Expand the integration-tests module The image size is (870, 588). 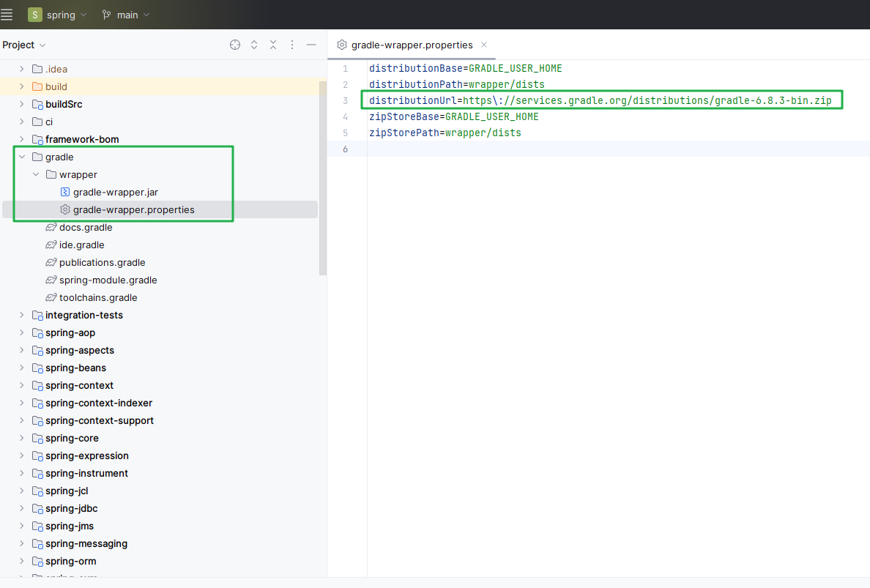click(x=22, y=315)
